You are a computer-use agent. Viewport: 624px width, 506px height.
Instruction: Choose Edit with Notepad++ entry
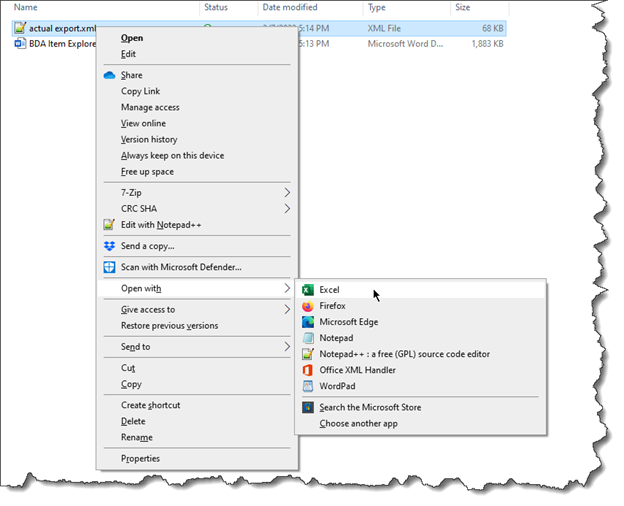(x=197, y=225)
